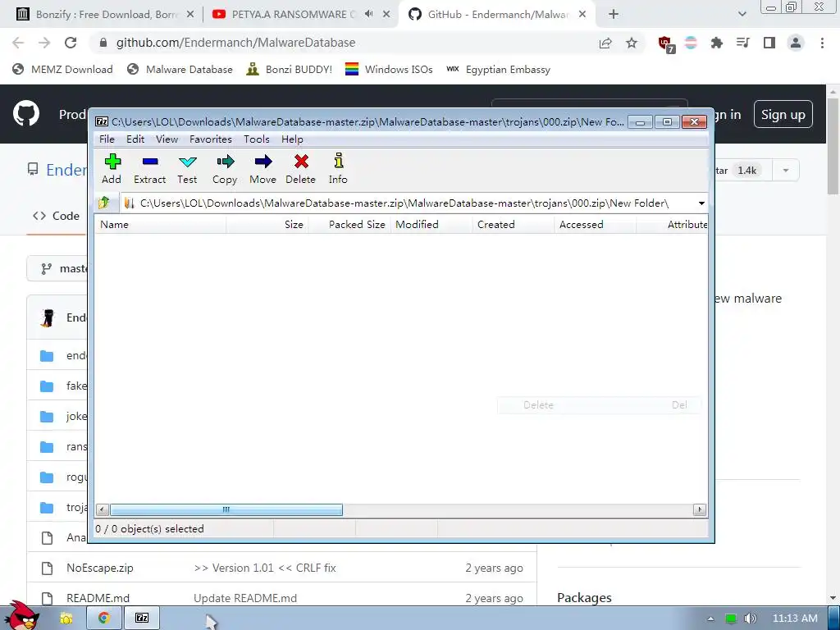Viewport: 840px width, 630px height.
Task: Sort by the Size column header
Action: tap(267, 225)
